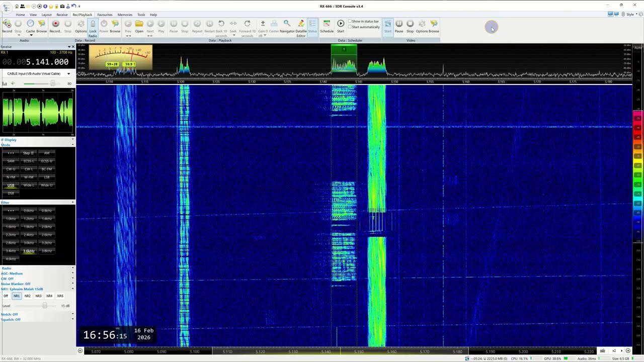Click the x2 zoom control on waterfall bar
644x362 pixels.
pyautogui.click(x=614, y=351)
